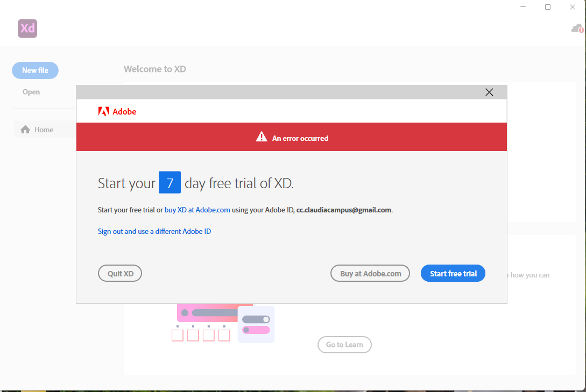Click the Quit XD button
The width and height of the screenshot is (586, 392).
pos(120,273)
